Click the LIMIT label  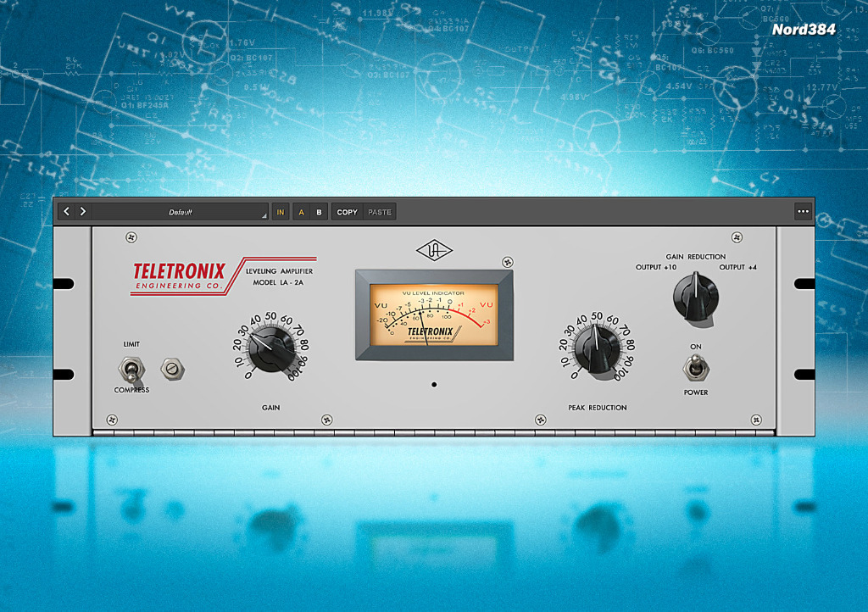point(131,344)
